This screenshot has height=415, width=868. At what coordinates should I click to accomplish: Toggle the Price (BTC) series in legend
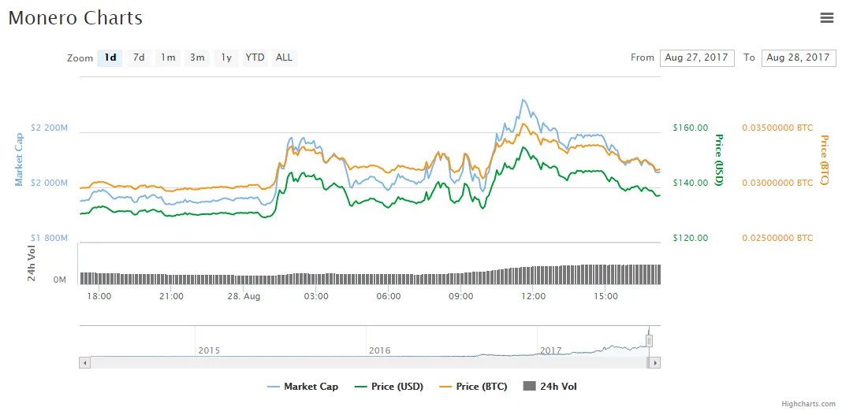(473, 387)
